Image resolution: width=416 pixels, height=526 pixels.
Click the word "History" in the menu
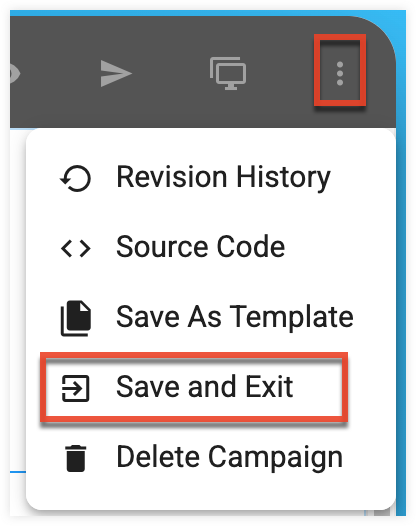tap(283, 178)
